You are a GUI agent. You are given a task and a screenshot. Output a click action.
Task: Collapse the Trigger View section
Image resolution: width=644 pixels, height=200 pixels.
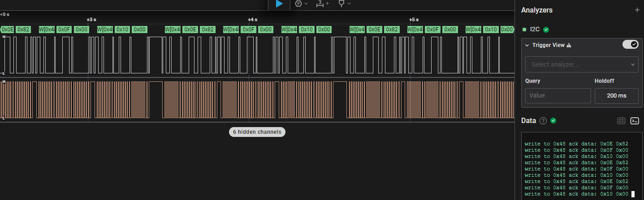point(527,45)
